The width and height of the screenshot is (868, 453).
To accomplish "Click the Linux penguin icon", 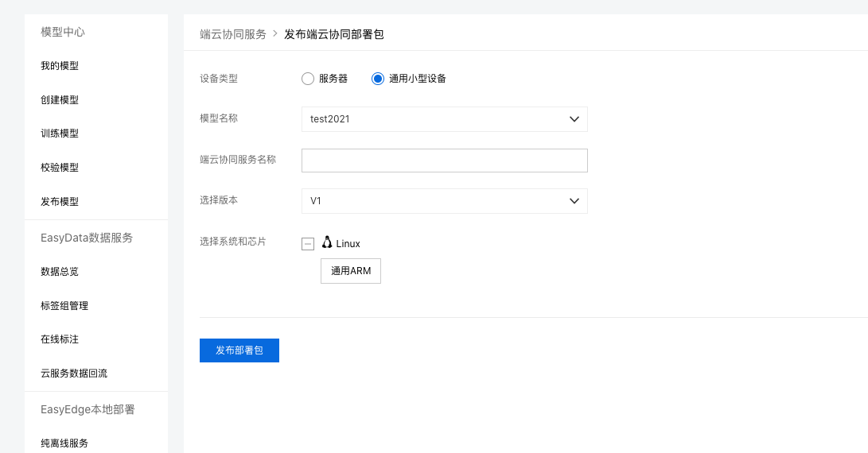I will pos(327,242).
